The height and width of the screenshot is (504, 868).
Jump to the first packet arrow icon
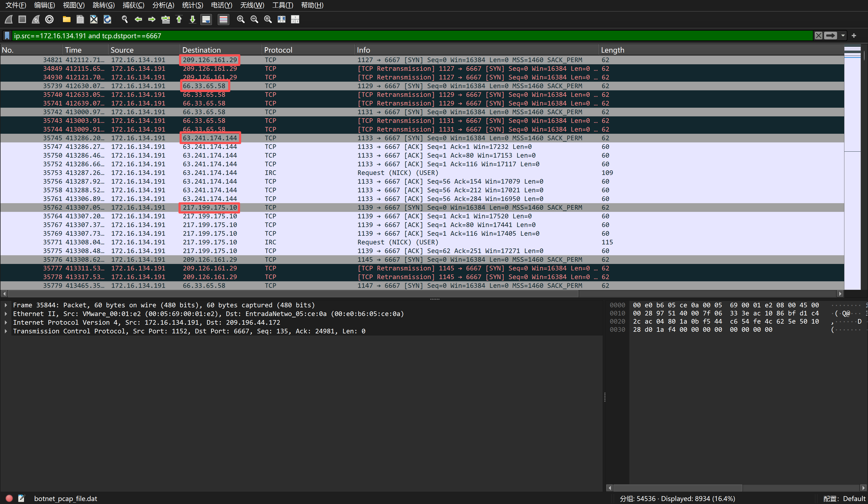coord(179,19)
